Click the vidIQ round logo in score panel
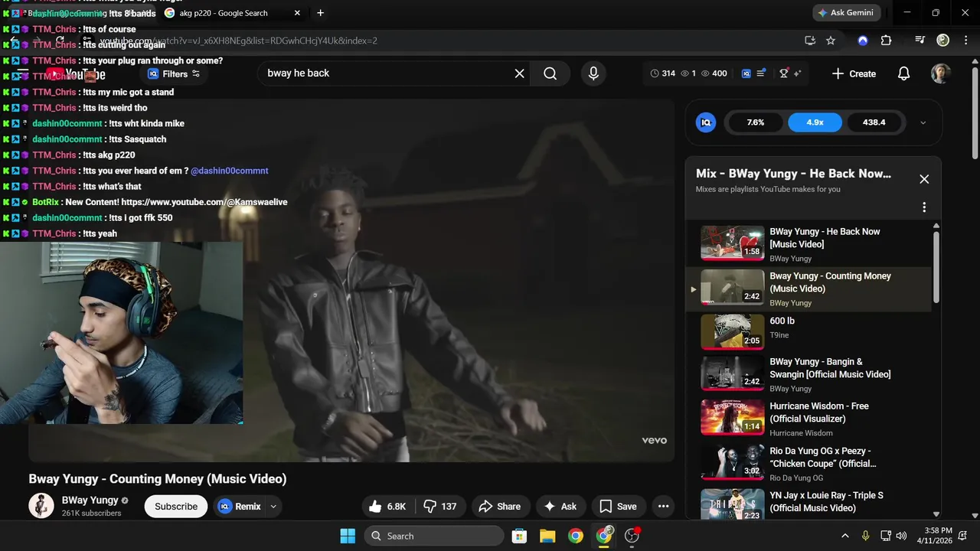Screen dimensions: 980x551 (x=706, y=122)
